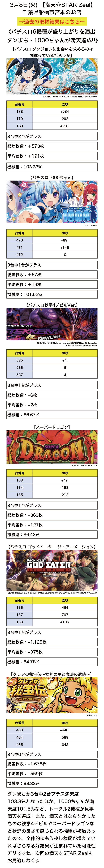Screen dimensions: 104x868
Task: Select the table cell for machine 465
Action: pyautogui.click(x=20, y=745)
